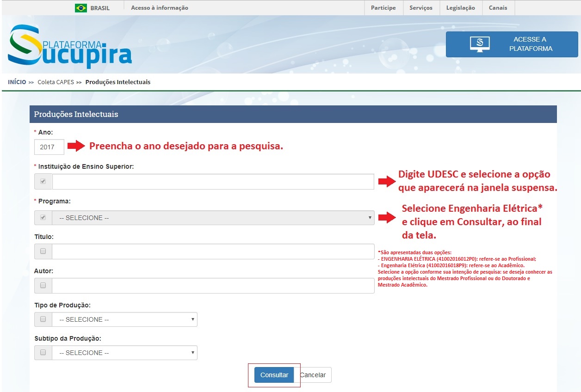Open the Subtipo da Produção select list
Screen dimensions: 581x392
[124, 353]
